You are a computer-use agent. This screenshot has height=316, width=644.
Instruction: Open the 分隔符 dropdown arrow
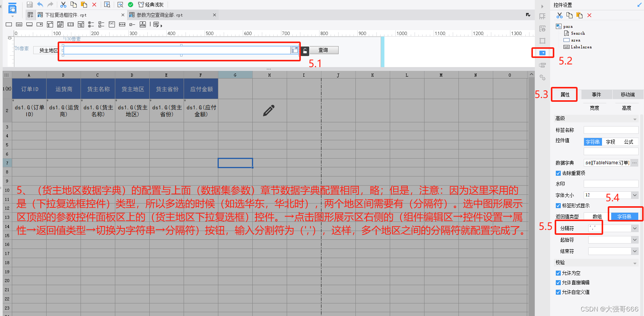tap(634, 228)
